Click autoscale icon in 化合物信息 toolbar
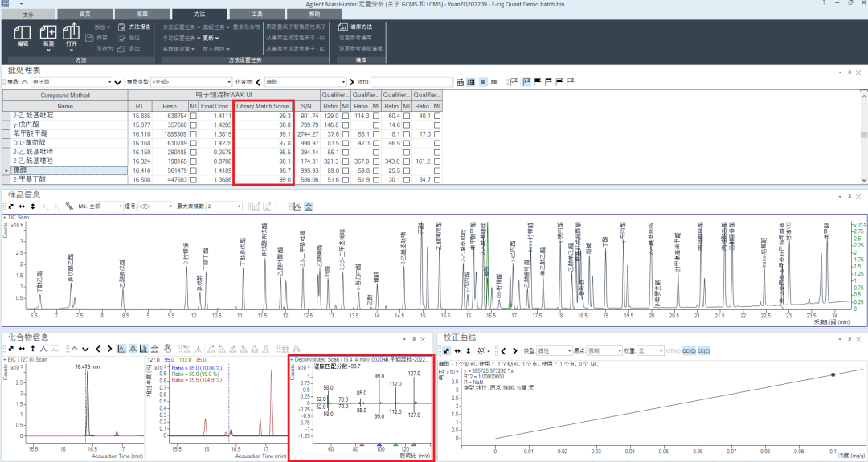 pyautogui.click(x=10, y=349)
